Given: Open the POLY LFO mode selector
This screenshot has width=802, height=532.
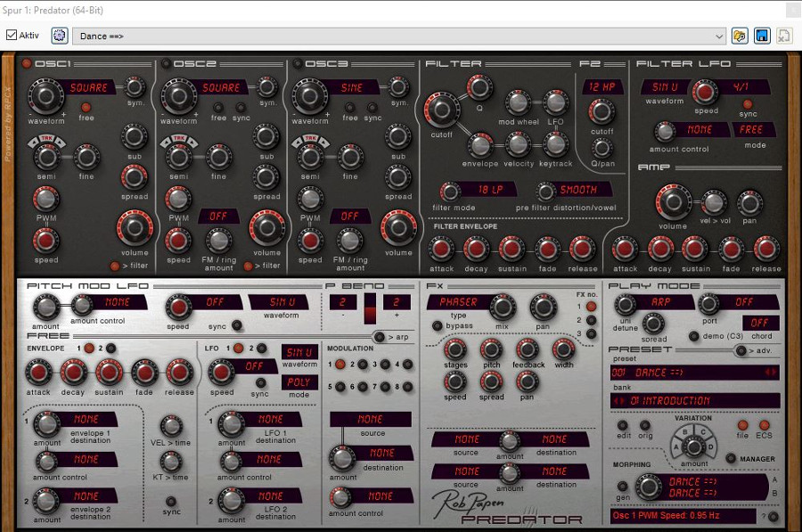Looking at the screenshot, I should [299, 382].
